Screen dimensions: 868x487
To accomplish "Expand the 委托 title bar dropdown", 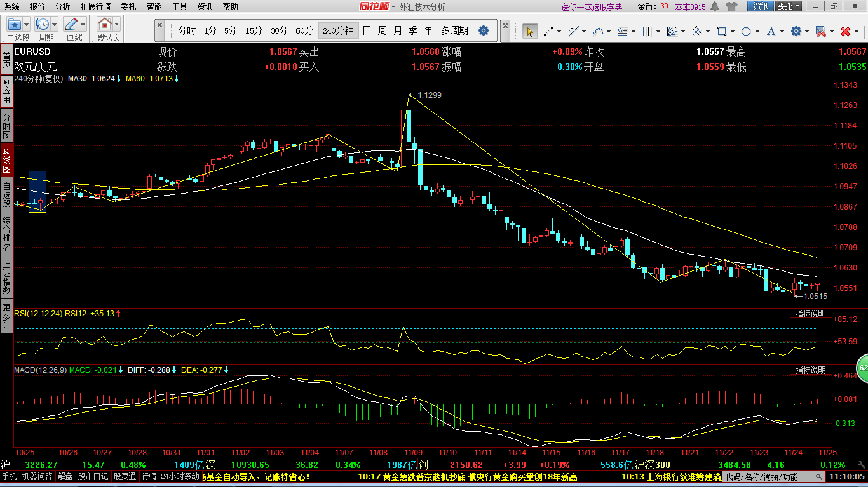I will coord(789,6).
